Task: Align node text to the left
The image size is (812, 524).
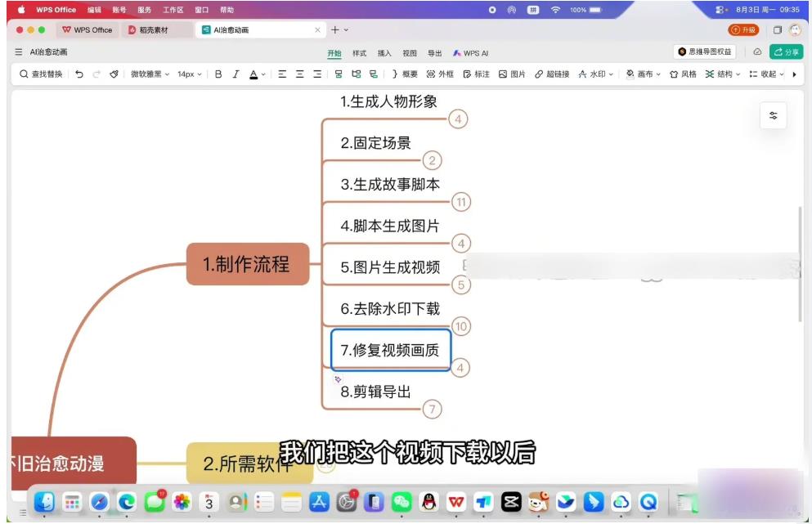Action: [x=282, y=74]
